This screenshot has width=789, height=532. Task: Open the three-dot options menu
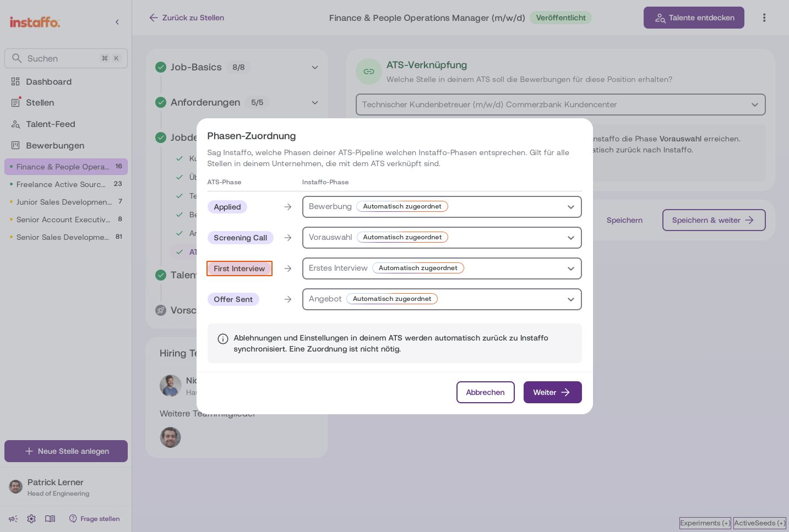(764, 18)
